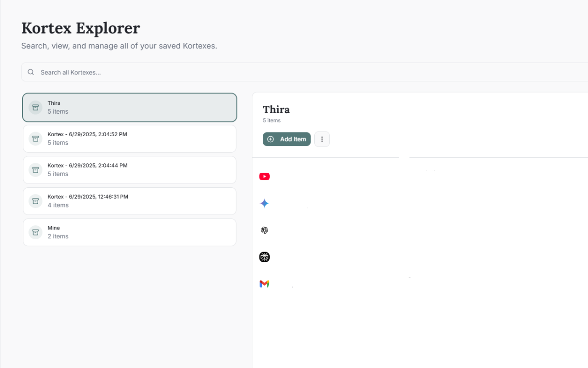588x368 pixels.
Task: Click the box icon on the 12:46:31 PM Kortex
Action: tap(35, 201)
